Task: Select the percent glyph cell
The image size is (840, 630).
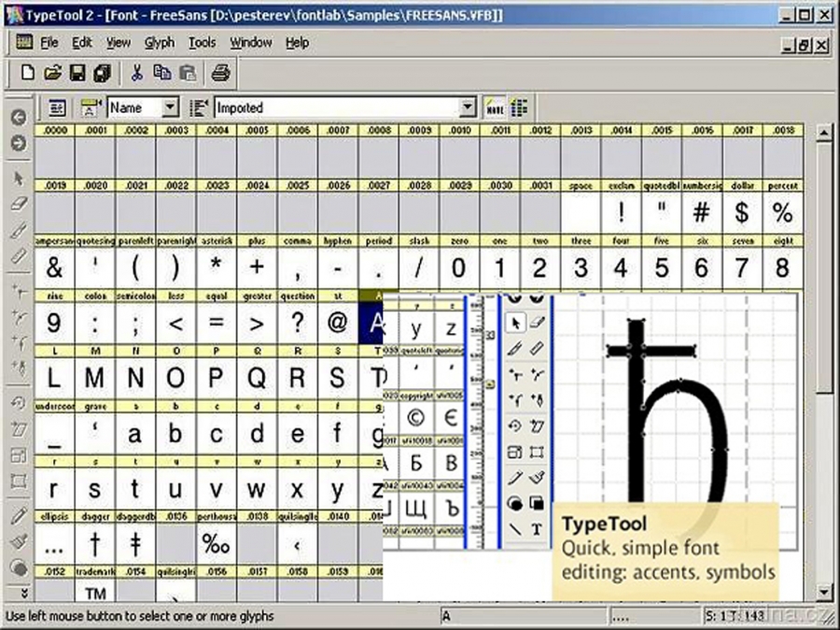Action: (x=783, y=213)
